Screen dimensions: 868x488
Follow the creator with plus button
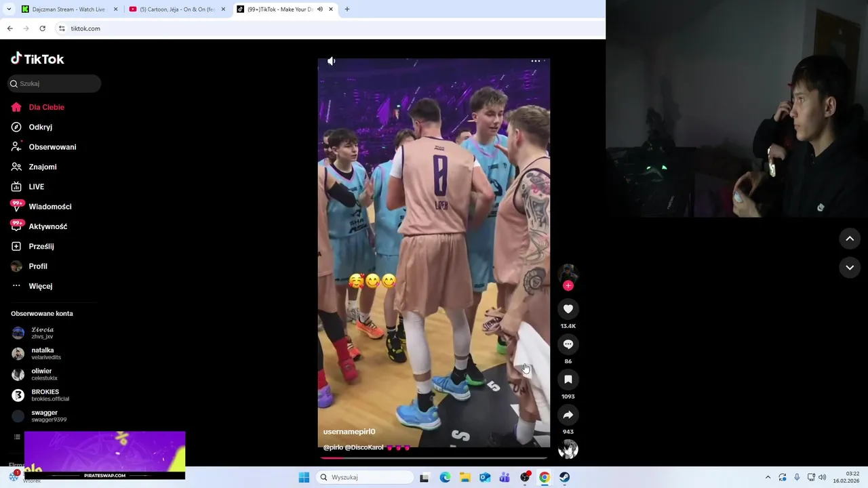point(568,285)
